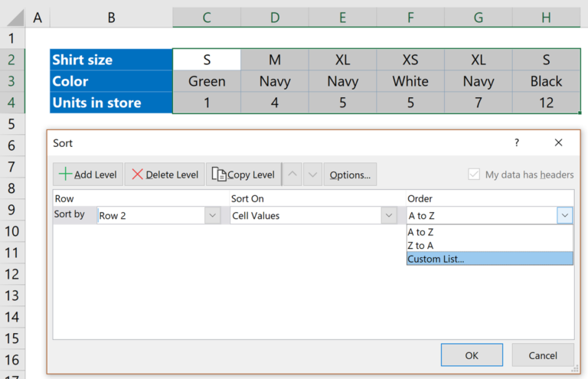Viewport: 588px width, 379px height.
Task: Click the Delete Level red X icon
Action: (137, 175)
